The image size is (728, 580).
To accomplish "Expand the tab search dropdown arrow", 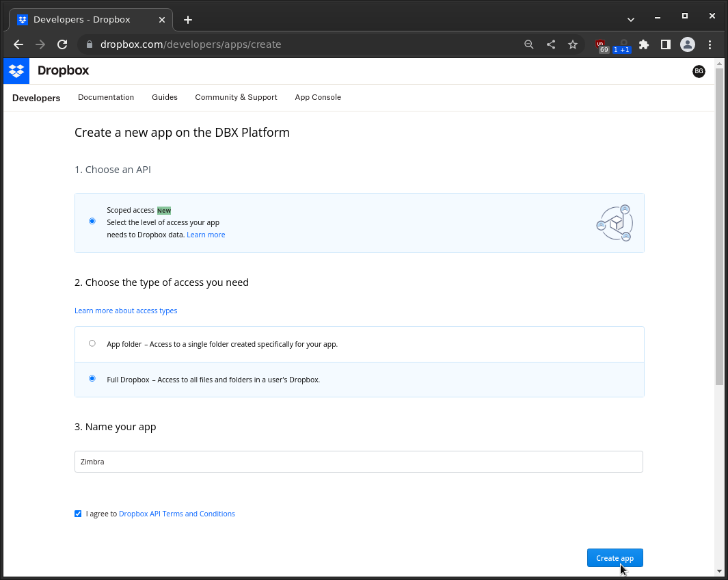I will click(x=630, y=20).
